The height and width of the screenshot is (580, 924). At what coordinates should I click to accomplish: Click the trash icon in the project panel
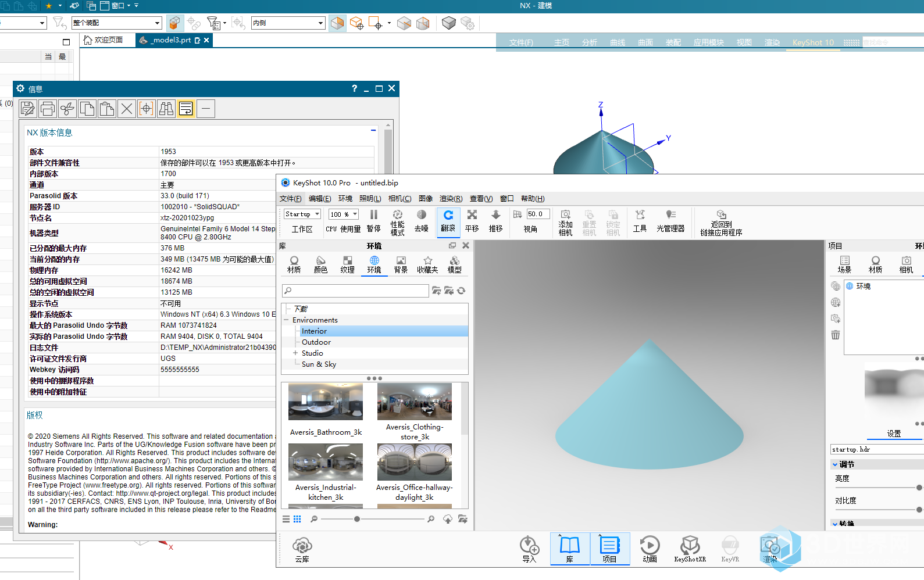pos(836,335)
